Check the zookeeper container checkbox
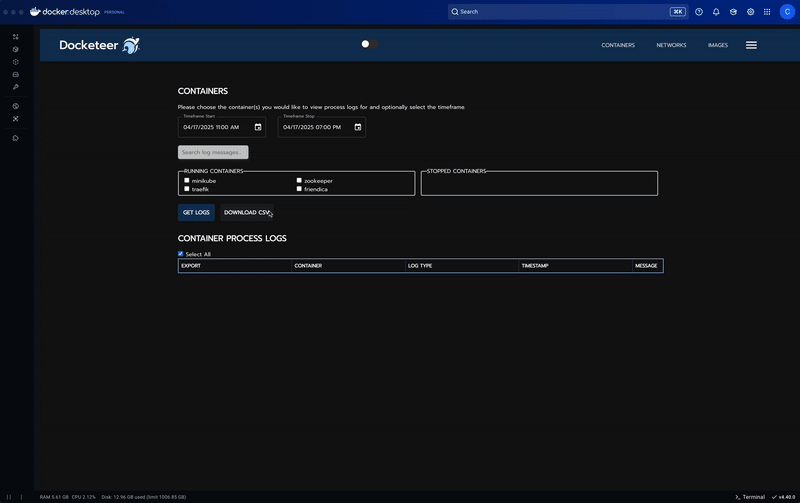 pyautogui.click(x=299, y=180)
